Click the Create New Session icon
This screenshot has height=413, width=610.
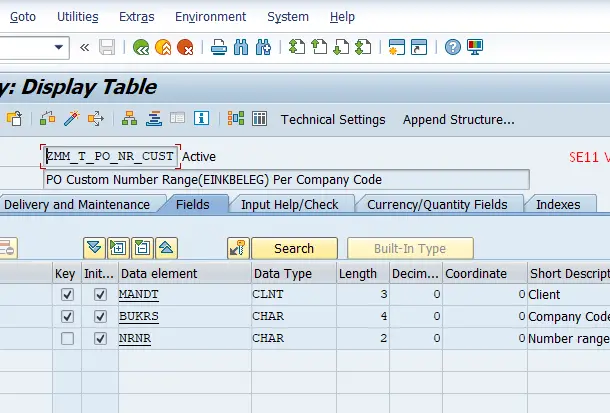point(397,47)
